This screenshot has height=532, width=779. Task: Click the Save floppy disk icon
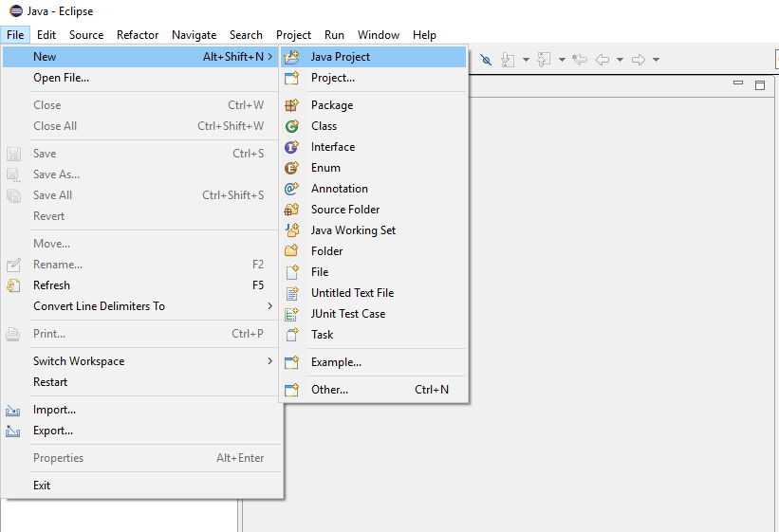13,154
